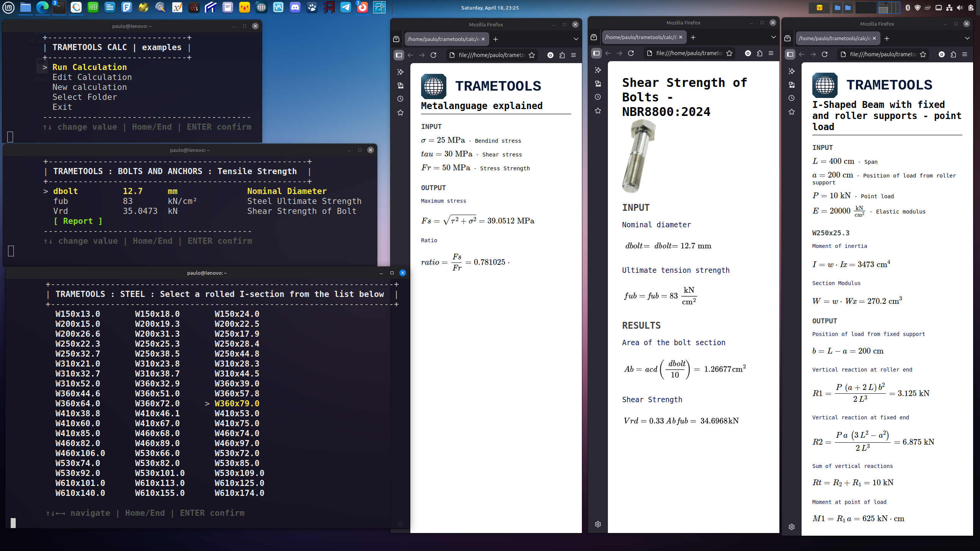Select the tab in the I-Shaped Beam Firefox window

click(835, 38)
